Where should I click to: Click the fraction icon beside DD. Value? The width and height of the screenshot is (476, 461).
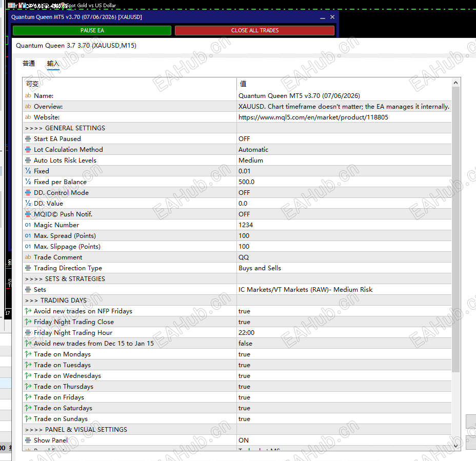28,204
